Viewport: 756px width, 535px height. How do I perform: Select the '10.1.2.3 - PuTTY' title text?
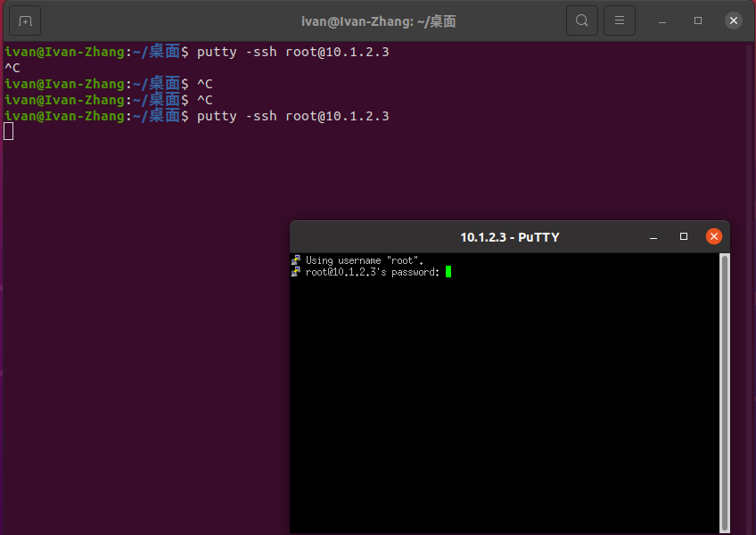(x=510, y=236)
